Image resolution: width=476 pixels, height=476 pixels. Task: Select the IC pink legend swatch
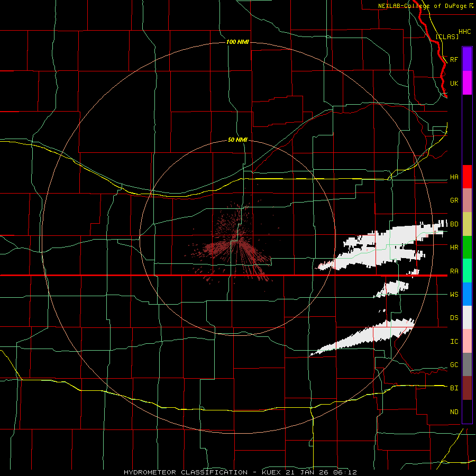[x=467, y=341]
